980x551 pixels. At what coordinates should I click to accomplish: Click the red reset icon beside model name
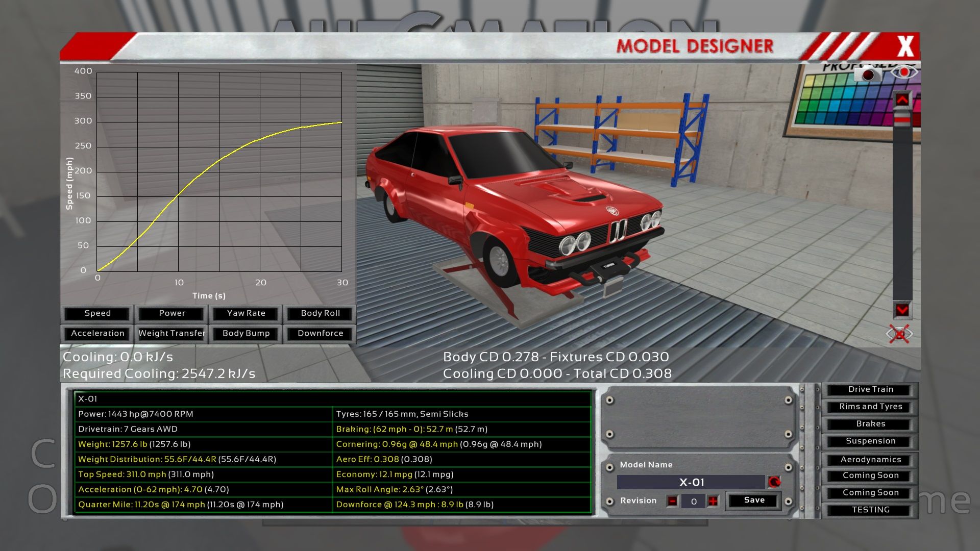[x=774, y=482]
